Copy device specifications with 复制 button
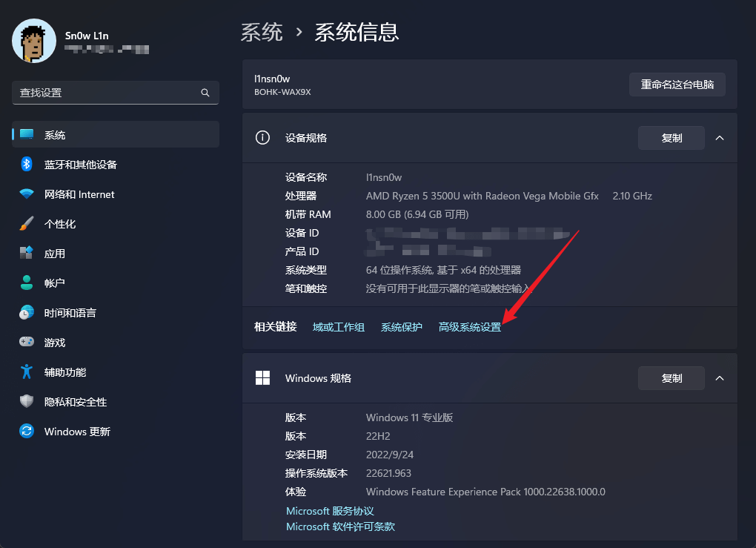This screenshot has height=548, width=756. 672,138
